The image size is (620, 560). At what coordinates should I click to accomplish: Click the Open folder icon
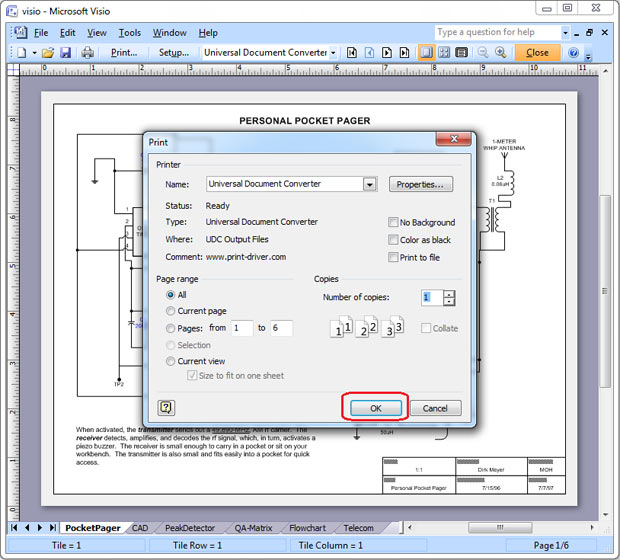pos(49,52)
